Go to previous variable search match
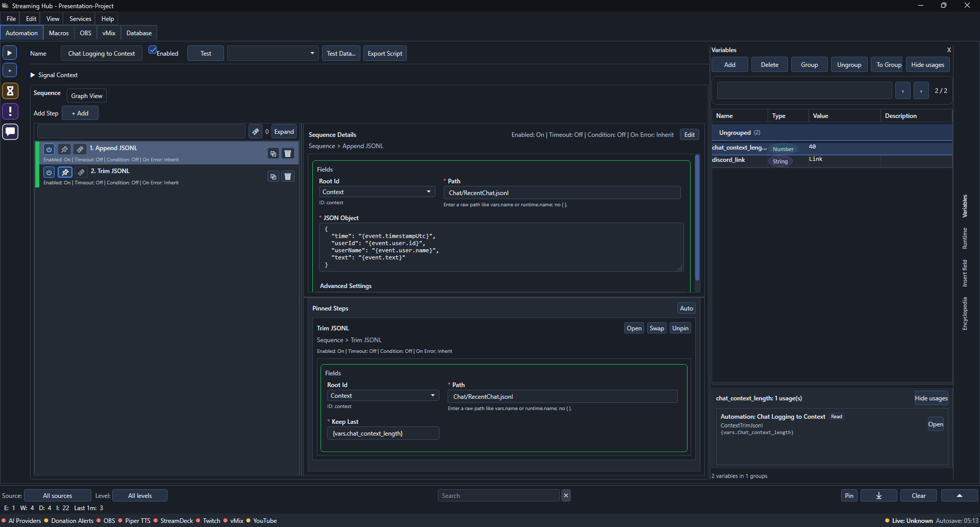Screen dimensions: 980x527 pos(903,91)
